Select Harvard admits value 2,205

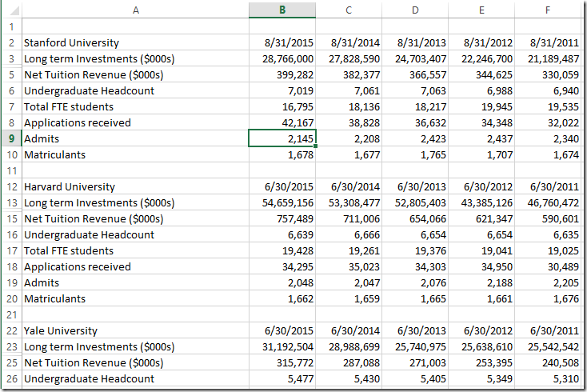[548, 282]
